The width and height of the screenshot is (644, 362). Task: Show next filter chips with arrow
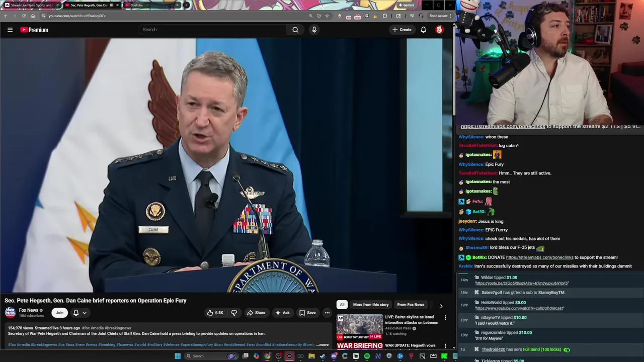(441, 306)
